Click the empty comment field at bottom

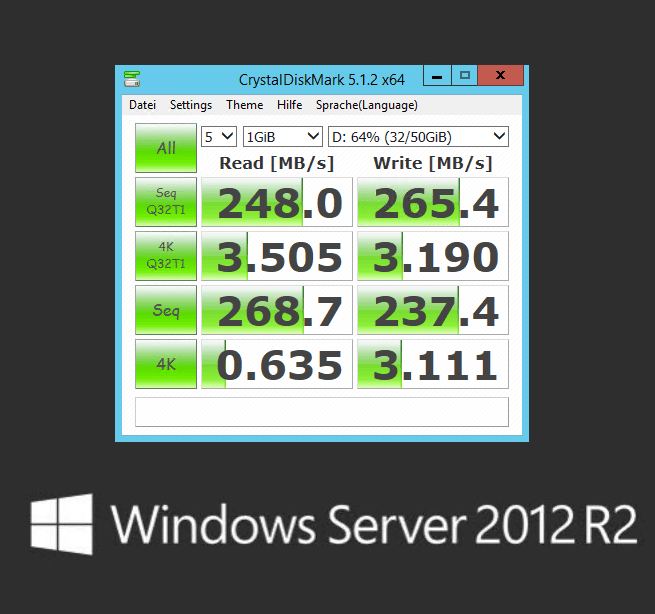pyautogui.click(x=322, y=412)
